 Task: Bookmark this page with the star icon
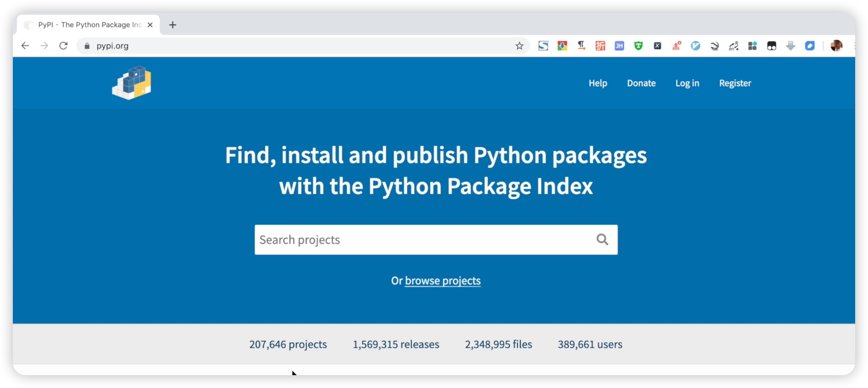pos(519,46)
